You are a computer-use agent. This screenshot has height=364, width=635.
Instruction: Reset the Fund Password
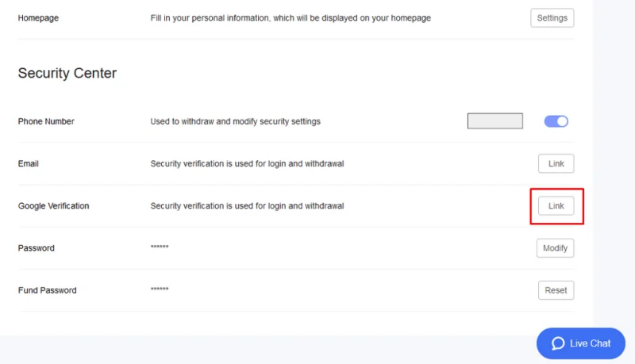point(556,290)
